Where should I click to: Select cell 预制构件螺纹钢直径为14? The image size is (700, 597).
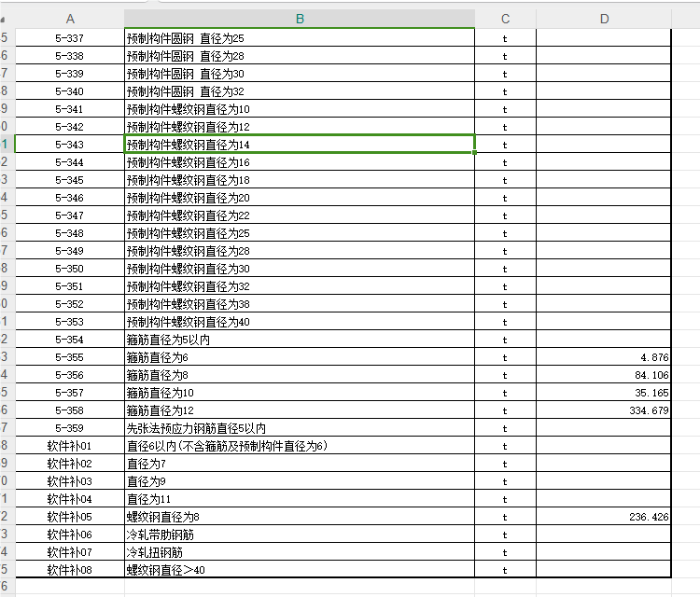pos(300,145)
